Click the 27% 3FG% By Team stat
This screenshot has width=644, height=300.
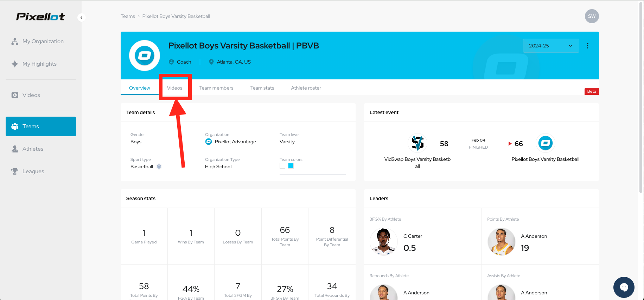pyautogui.click(x=285, y=282)
